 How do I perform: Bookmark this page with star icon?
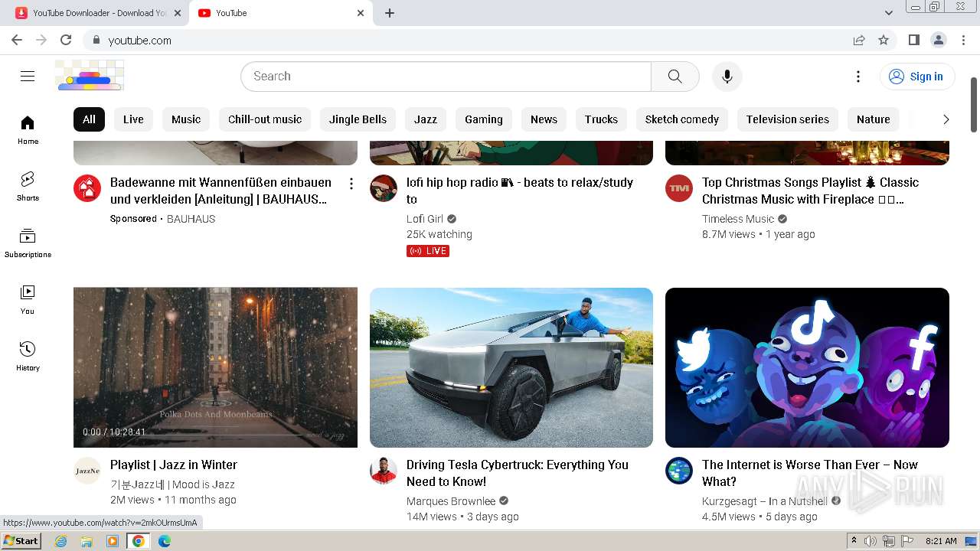tap(884, 40)
